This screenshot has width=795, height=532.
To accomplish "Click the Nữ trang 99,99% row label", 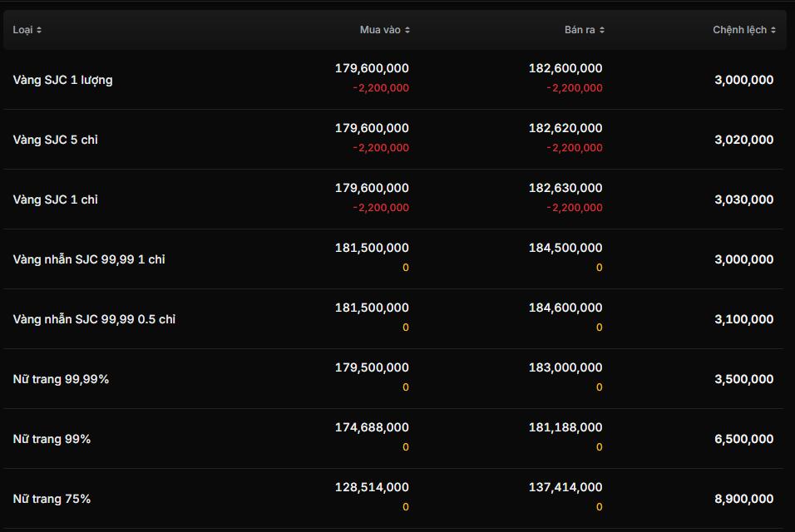I will (x=61, y=379).
